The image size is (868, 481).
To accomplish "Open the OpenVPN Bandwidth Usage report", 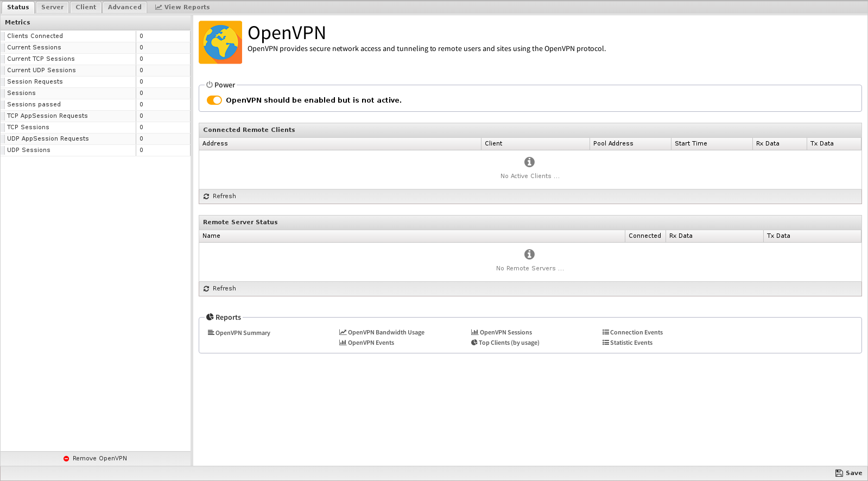I will pos(386,332).
